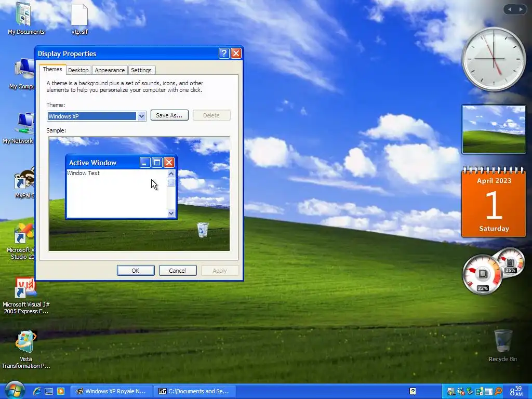The height and width of the screenshot is (399, 532).
Task: Click the CPU meter gadget
Action: click(x=482, y=274)
